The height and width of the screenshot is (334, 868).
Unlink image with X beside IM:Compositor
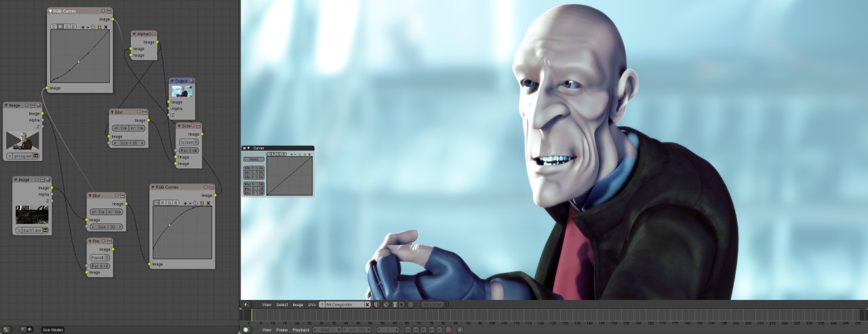click(368, 305)
